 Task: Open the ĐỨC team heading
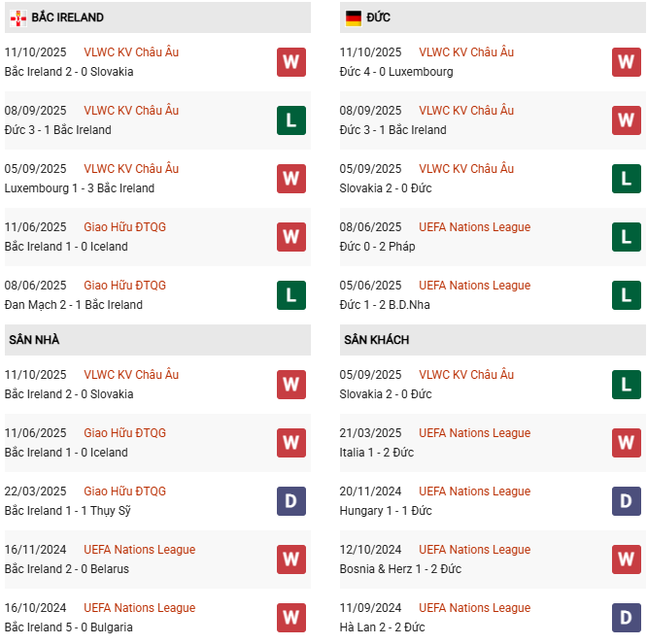click(x=381, y=17)
